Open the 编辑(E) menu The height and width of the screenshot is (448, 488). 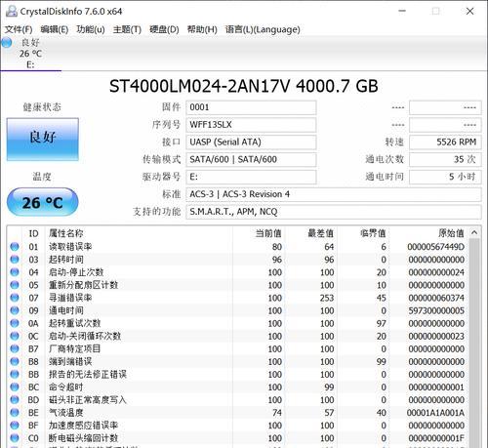[55, 29]
